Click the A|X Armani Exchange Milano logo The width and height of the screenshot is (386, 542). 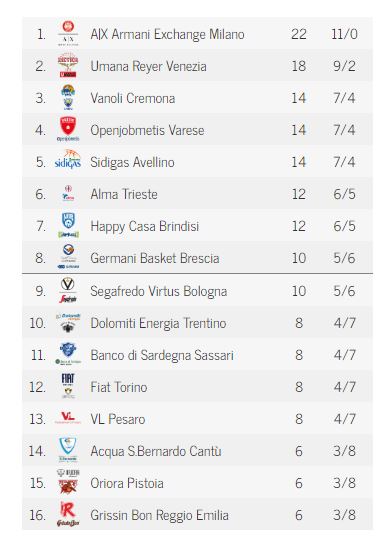pyautogui.click(x=68, y=34)
